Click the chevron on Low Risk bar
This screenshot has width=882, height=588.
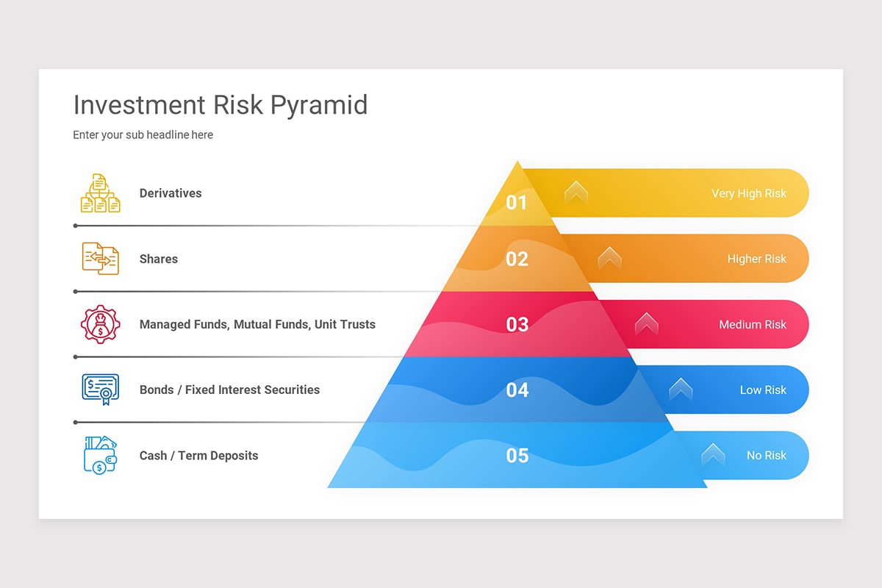(681, 389)
